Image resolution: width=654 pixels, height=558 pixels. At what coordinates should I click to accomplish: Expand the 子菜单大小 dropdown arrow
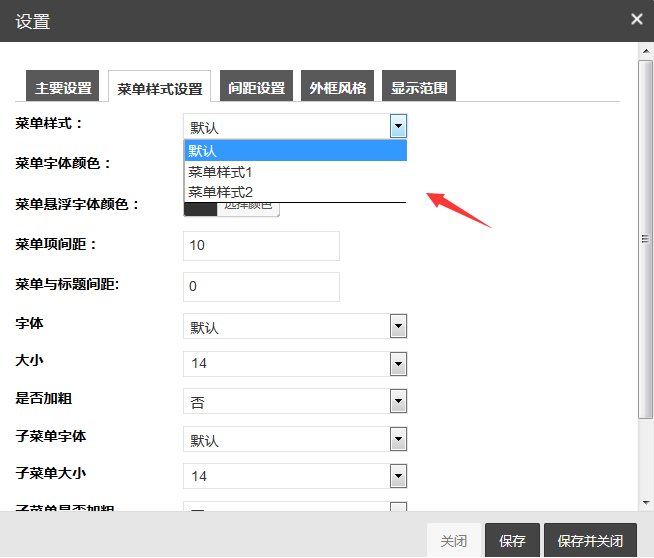pos(398,476)
